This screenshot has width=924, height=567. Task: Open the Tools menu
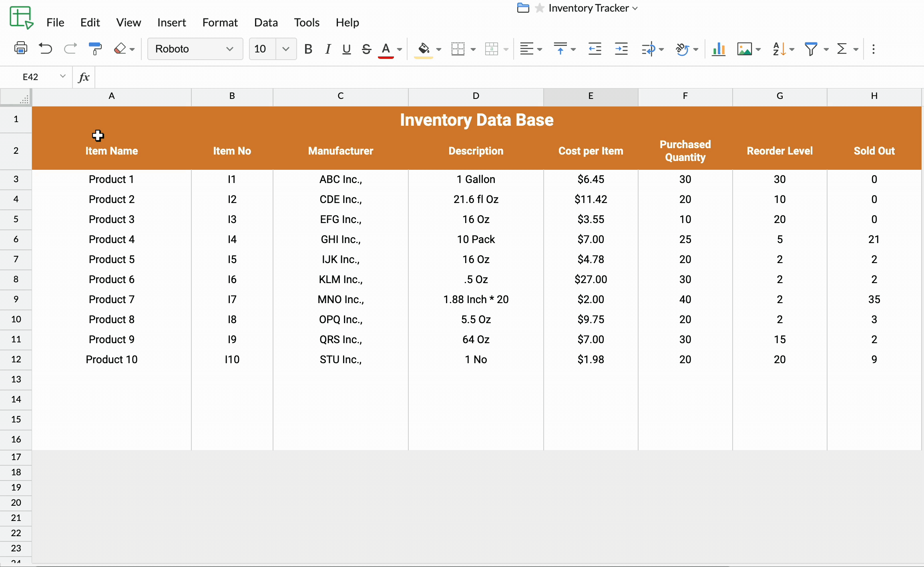point(307,22)
